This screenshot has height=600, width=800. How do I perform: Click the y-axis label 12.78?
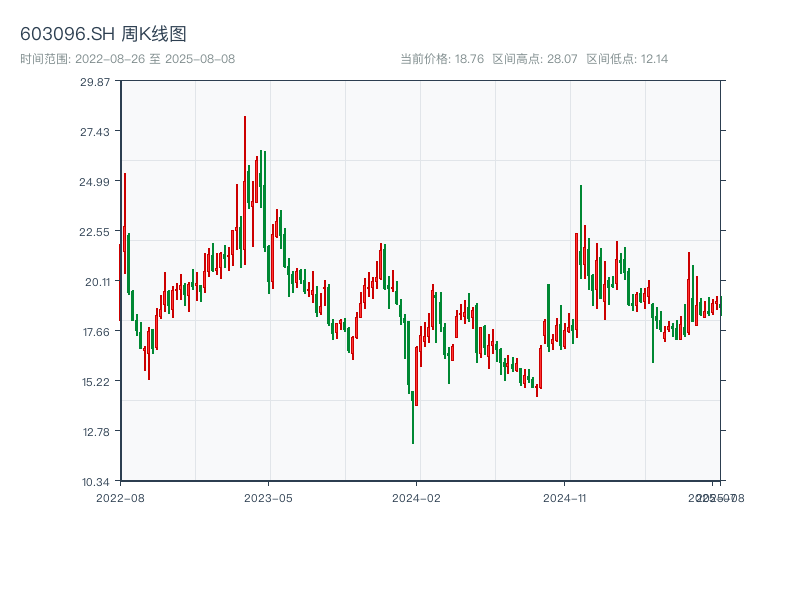(96, 432)
